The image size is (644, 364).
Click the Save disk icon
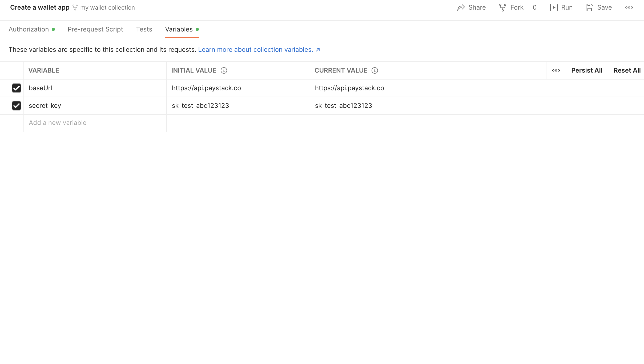click(589, 7)
